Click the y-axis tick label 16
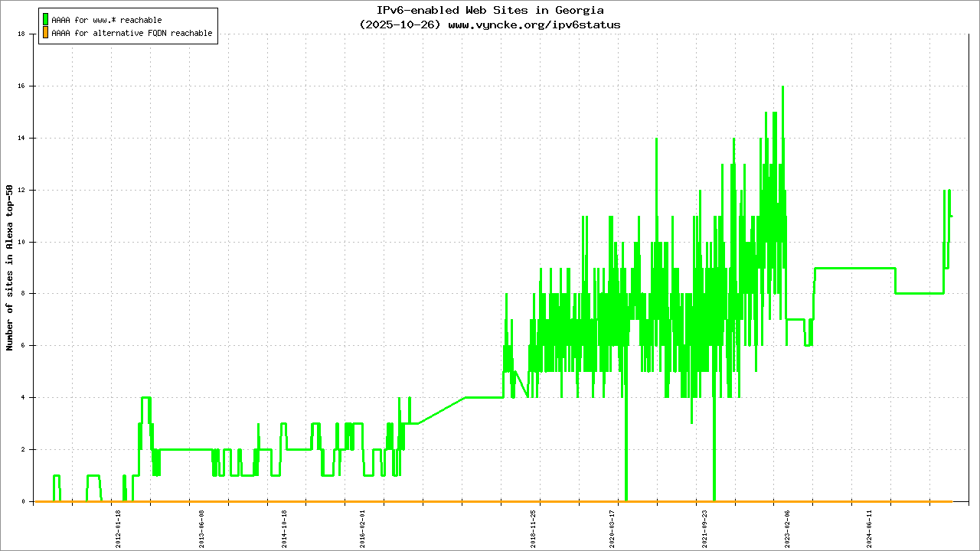 point(22,86)
